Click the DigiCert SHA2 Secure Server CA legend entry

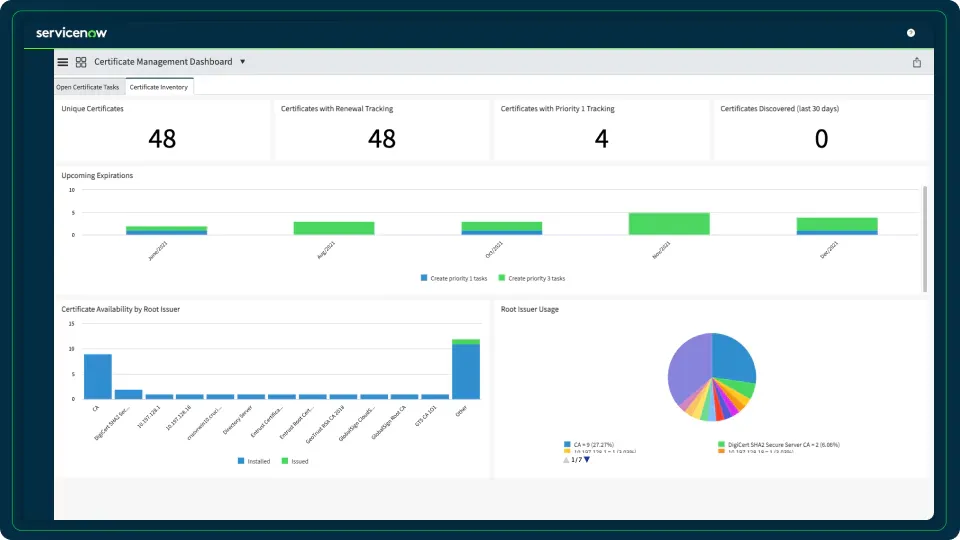coord(779,444)
